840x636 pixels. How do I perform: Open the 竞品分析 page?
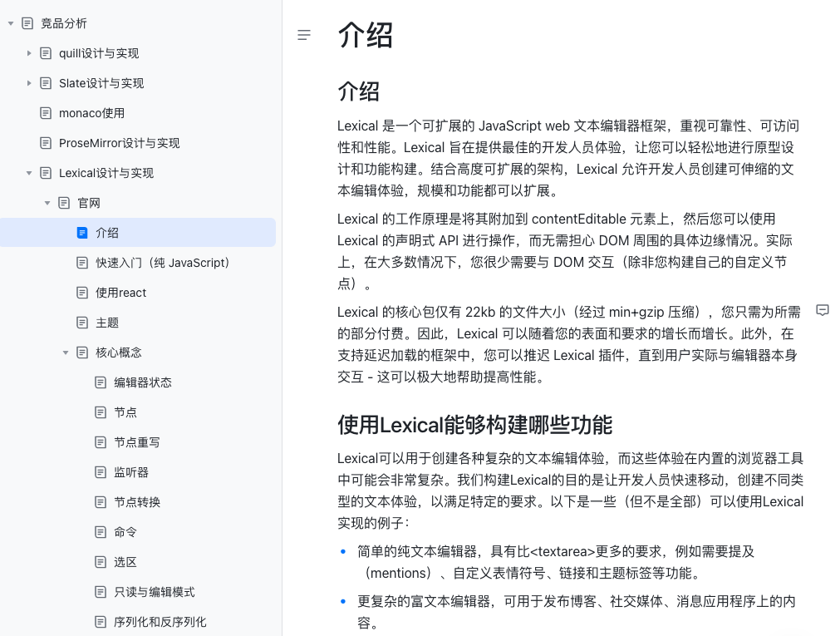pos(64,23)
